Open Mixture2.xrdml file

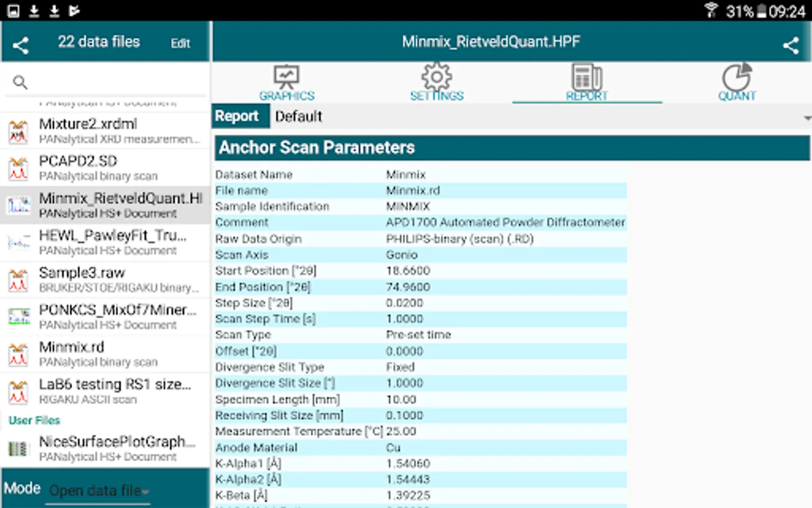click(x=105, y=130)
